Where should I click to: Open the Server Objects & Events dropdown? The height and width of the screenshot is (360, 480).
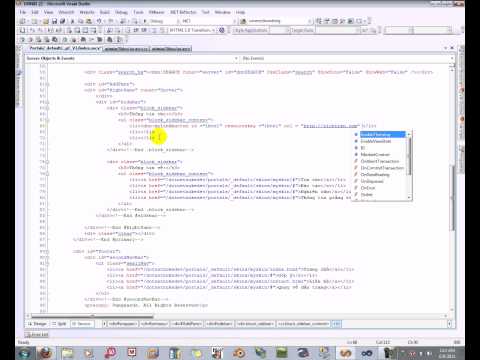tap(132, 58)
